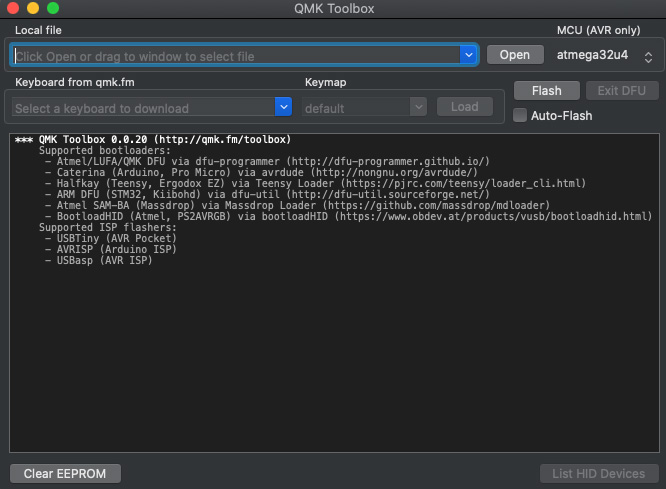Click the Atmel/LUFA/QMK DFU log line
Viewport: 666px width, 489px height.
(x=267, y=161)
